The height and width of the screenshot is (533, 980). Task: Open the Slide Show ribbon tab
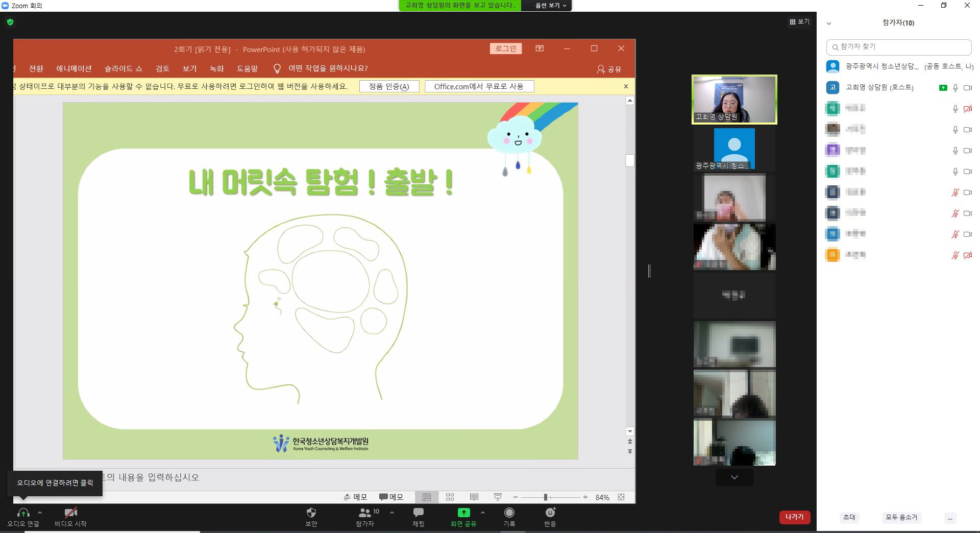[123, 68]
